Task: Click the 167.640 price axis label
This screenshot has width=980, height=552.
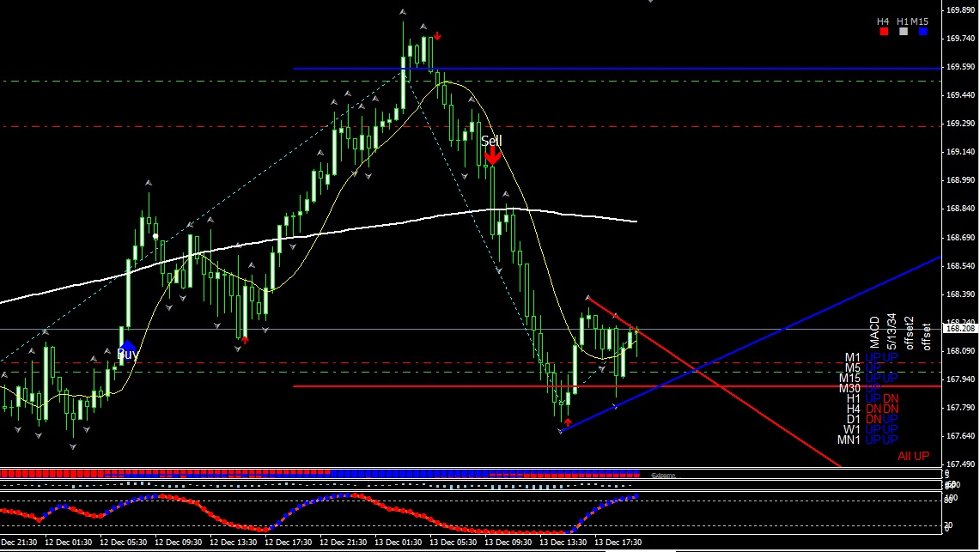Action: (961, 436)
